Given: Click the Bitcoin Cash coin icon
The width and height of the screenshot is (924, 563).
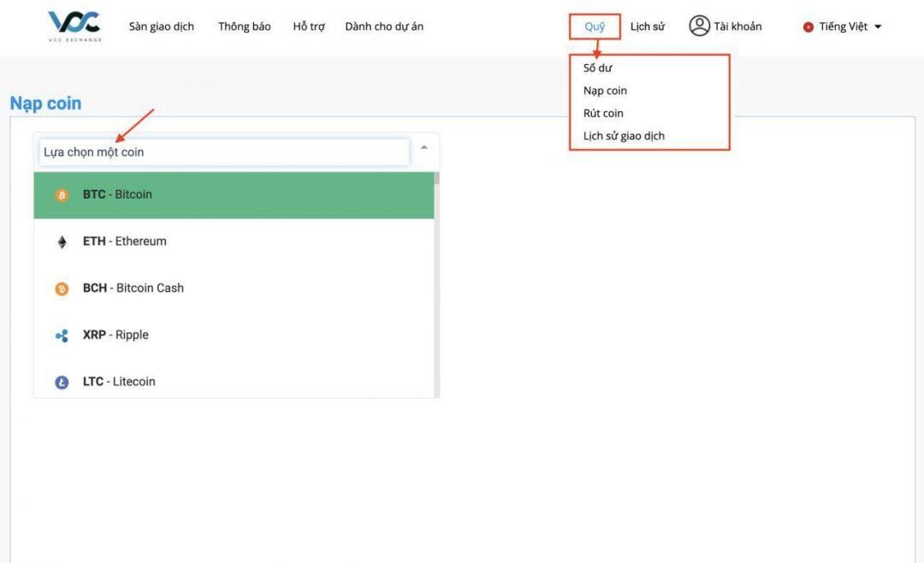Looking at the screenshot, I should [x=62, y=289].
